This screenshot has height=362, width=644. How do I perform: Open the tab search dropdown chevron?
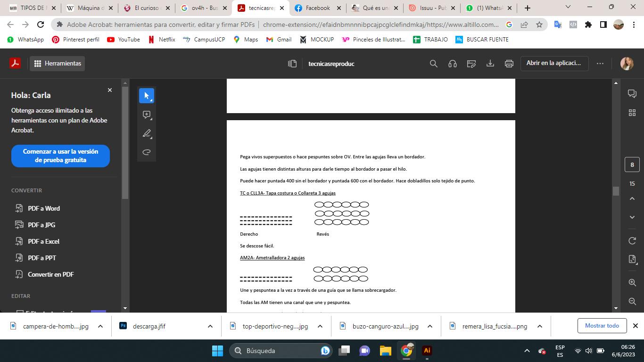(x=568, y=7)
